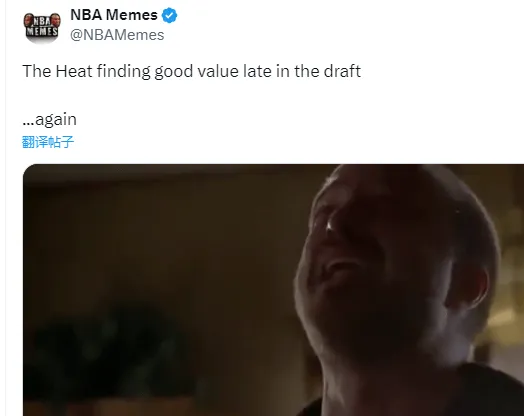
Task: Click the blue verified checkmark badge
Action: [x=169, y=15]
